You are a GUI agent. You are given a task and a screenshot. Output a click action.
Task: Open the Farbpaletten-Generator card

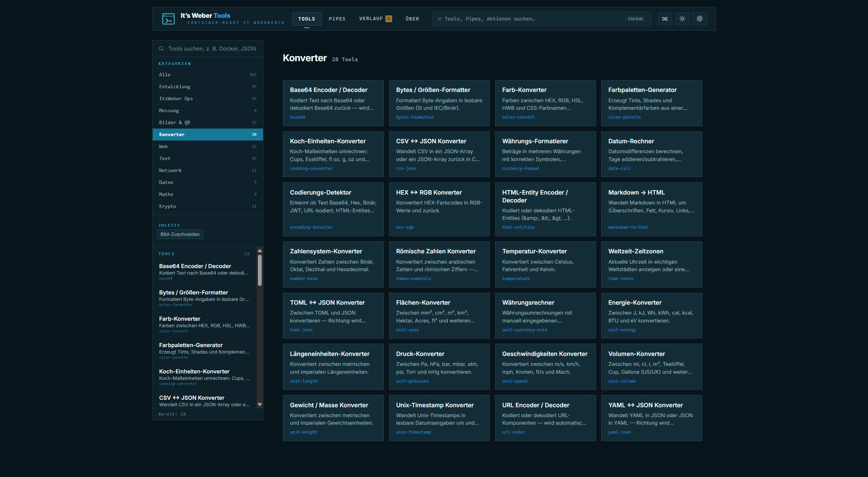[651, 103]
